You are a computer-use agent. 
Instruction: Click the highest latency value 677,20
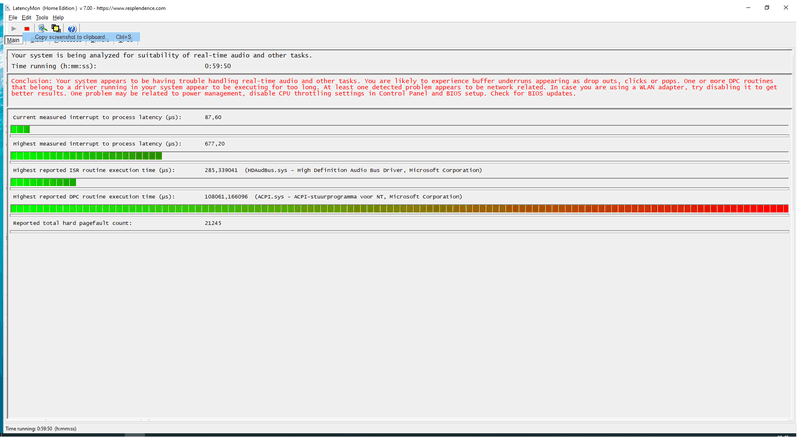click(x=215, y=144)
